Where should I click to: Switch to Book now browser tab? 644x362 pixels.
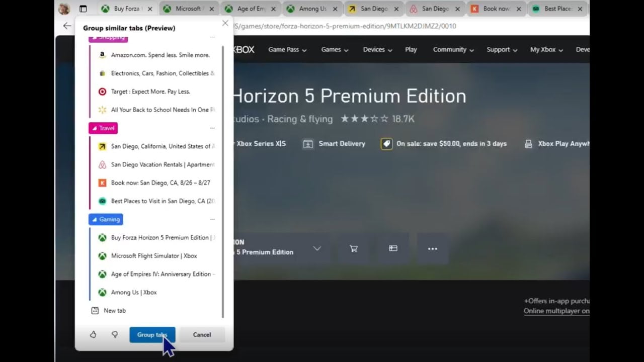click(497, 9)
